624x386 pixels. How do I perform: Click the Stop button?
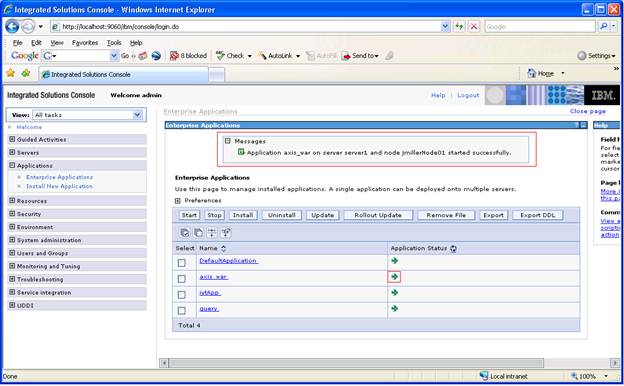214,215
